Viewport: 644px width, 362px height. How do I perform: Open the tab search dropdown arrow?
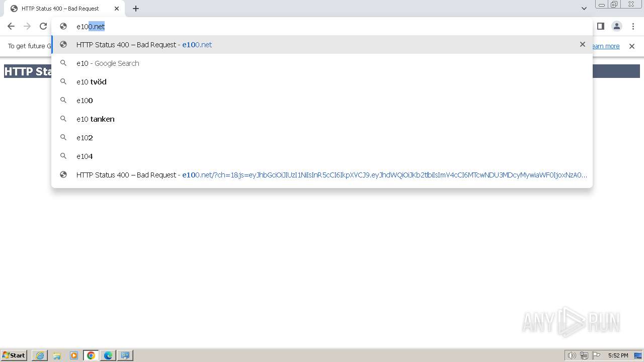(x=584, y=9)
